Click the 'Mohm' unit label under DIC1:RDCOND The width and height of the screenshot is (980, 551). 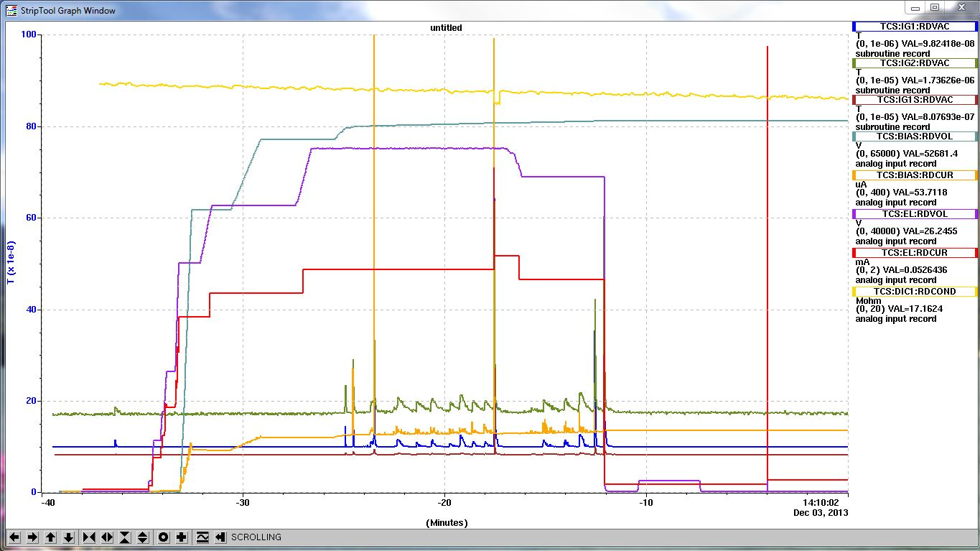867,301
